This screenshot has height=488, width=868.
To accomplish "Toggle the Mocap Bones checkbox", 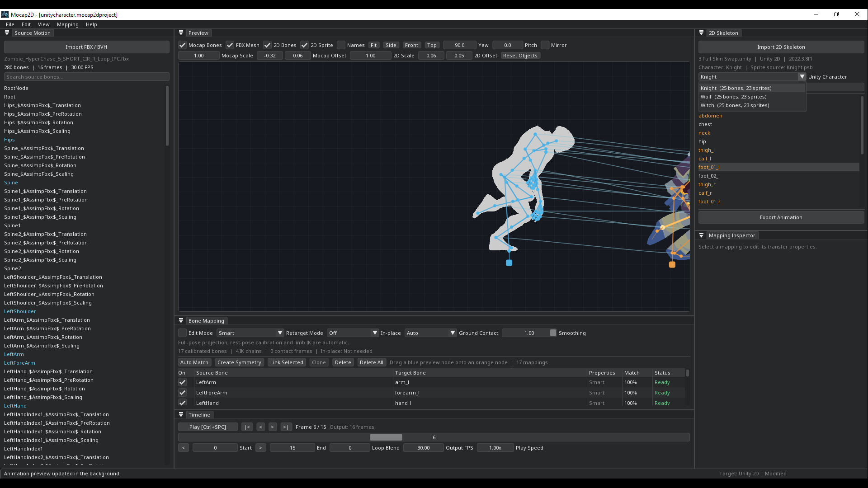I will click(182, 45).
